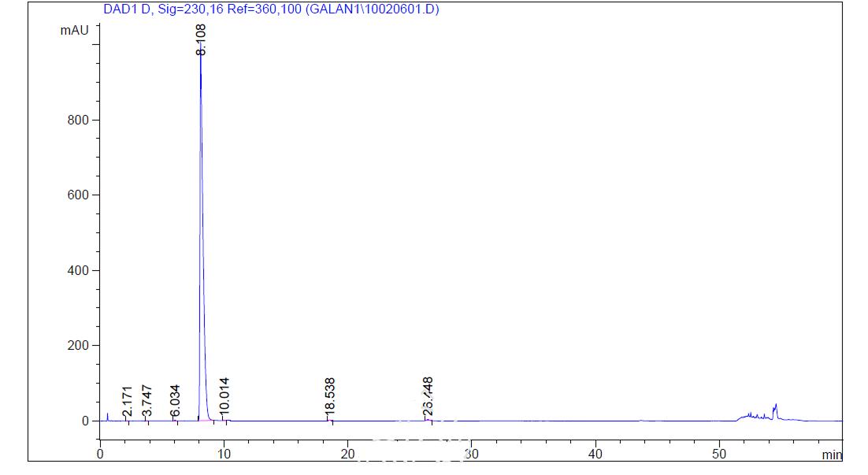Pick the 6.034 peak label
This screenshot has height=475, width=868.
[176, 400]
